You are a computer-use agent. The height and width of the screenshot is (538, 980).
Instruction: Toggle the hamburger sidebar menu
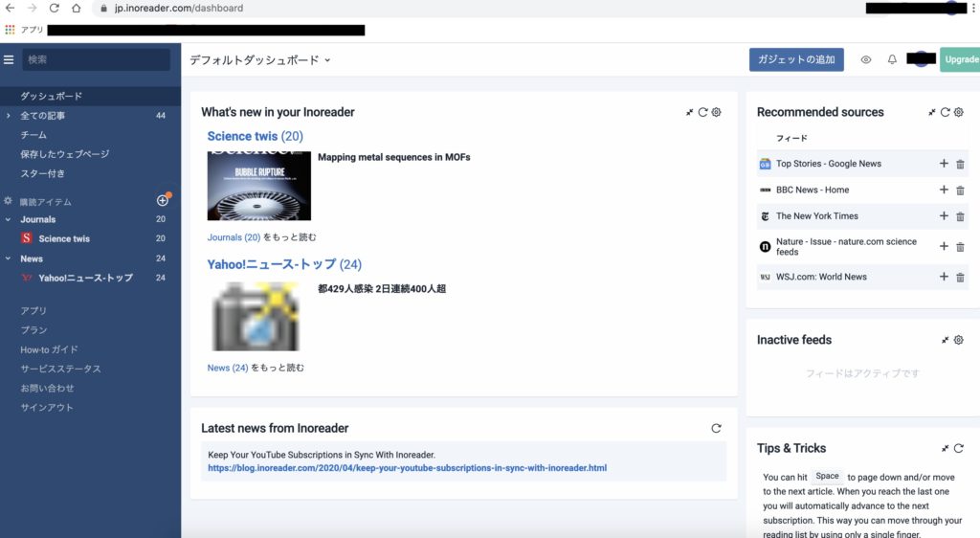tap(9, 60)
